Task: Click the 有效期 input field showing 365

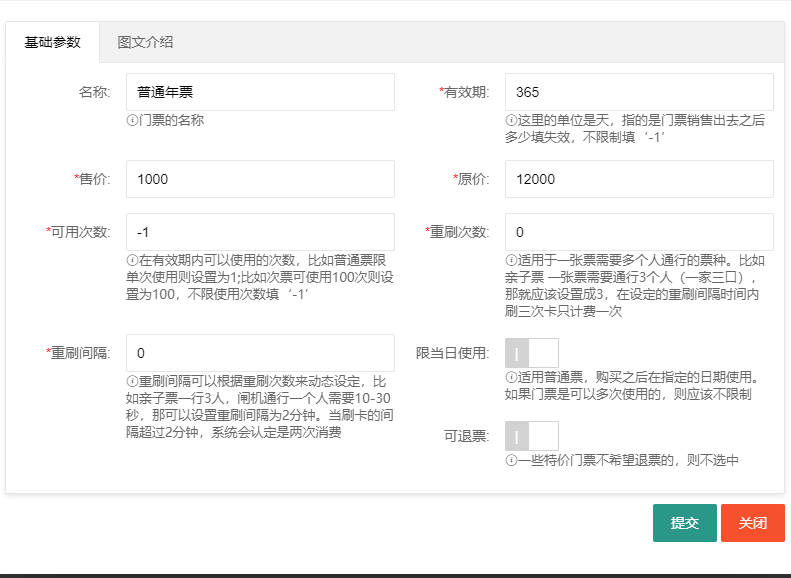Action: 639,92
